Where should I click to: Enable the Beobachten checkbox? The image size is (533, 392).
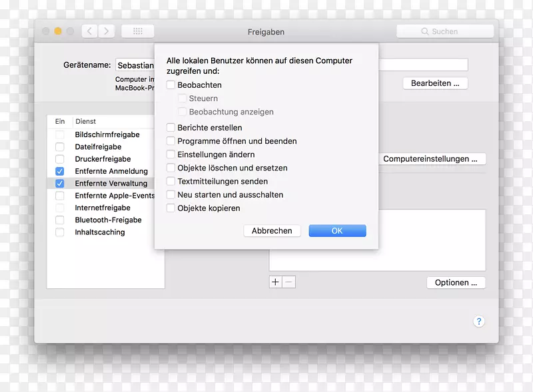pos(171,85)
